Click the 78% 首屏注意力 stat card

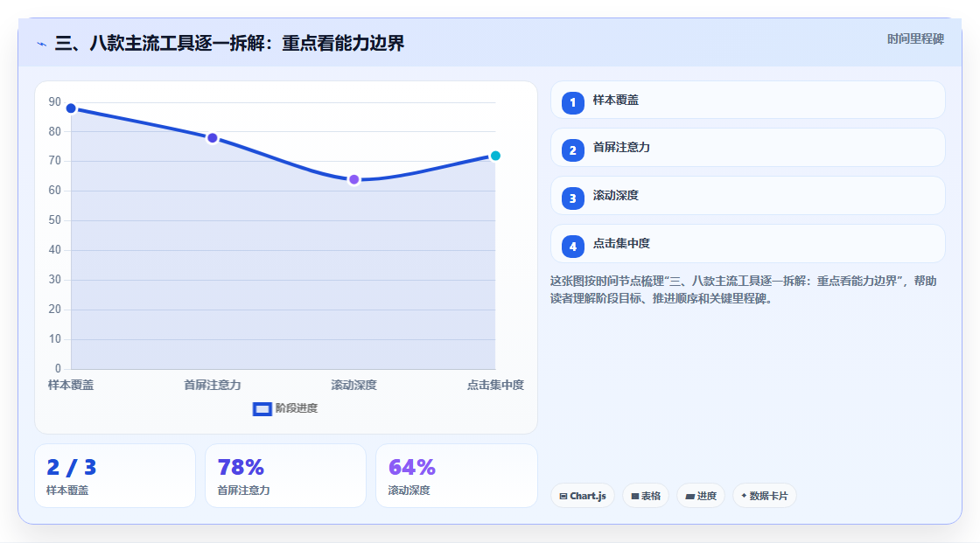click(x=285, y=477)
